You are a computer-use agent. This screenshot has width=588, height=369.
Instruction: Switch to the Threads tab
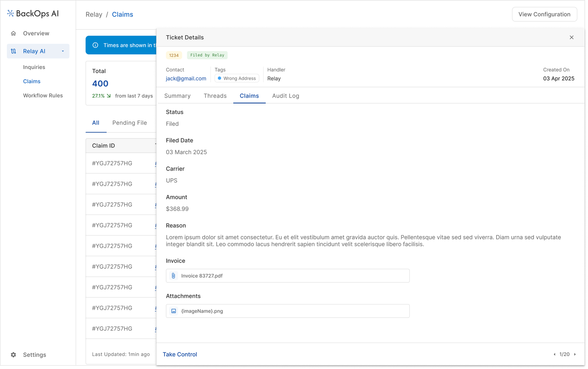pos(215,96)
